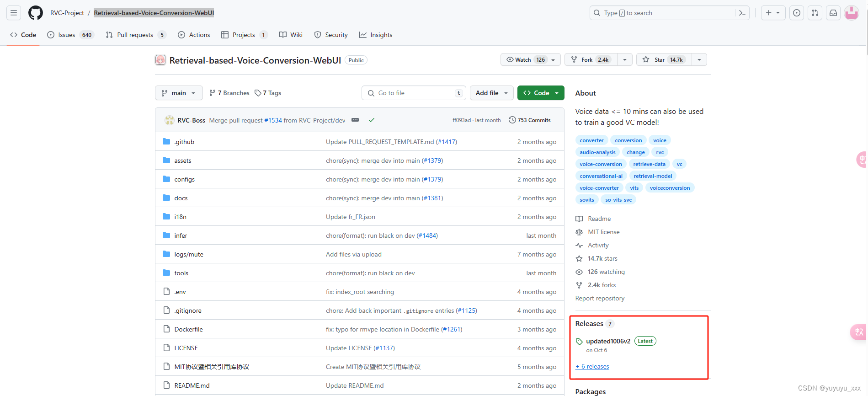Open the .github folder

click(x=184, y=142)
